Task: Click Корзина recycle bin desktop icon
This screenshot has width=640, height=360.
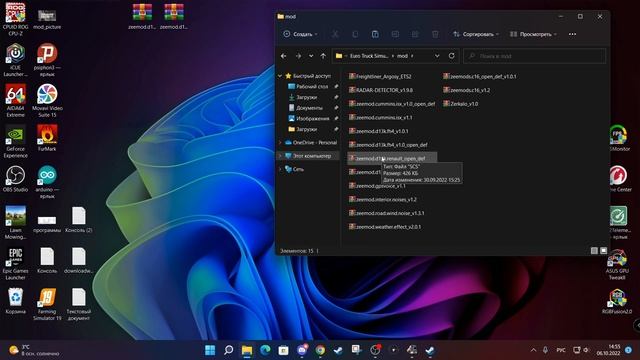Action: point(16,300)
